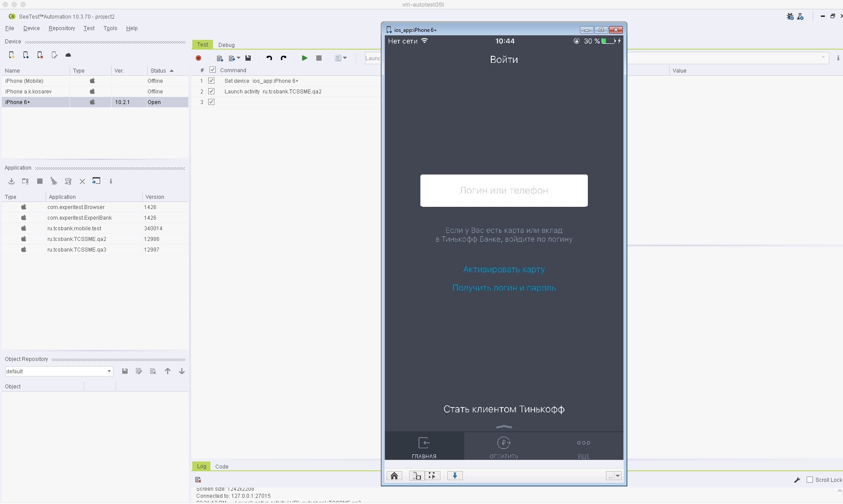
Task: Click the instrument application icon
Action: [x=26, y=181]
